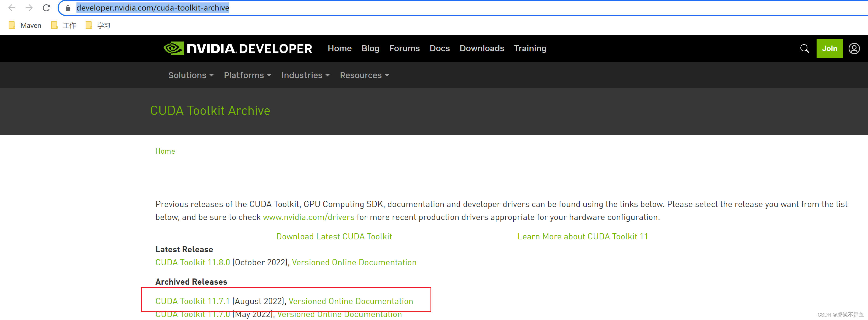
Task: Click the CUDA Toolkit Archive page heading
Action: [x=210, y=110]
